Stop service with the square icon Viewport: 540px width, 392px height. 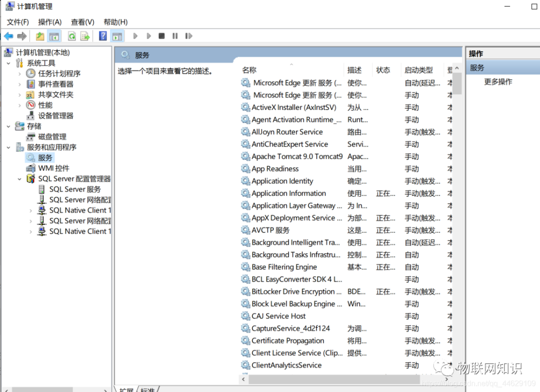point(161,36)
